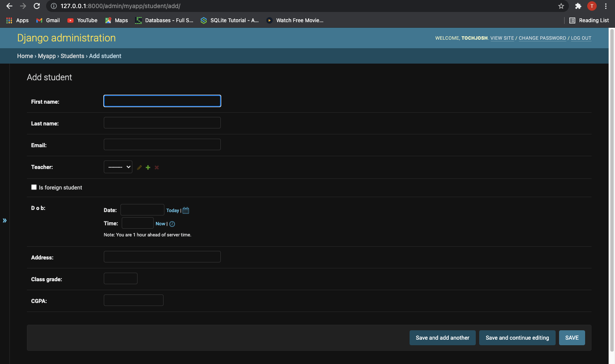This screenshot has width=615, height=364.
Task: Click the pencil icon to edit Teacher
Action: pyautogui.click(x=139, y=167)
